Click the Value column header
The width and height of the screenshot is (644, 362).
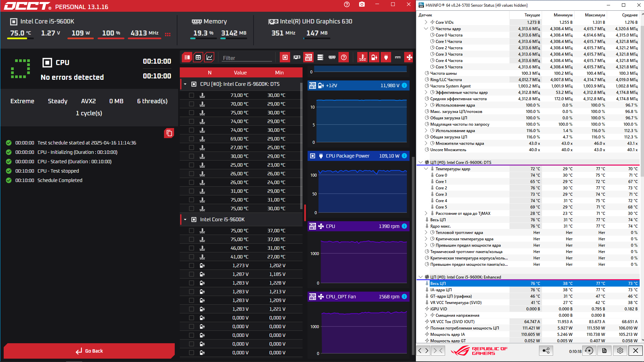click(240, 73)
